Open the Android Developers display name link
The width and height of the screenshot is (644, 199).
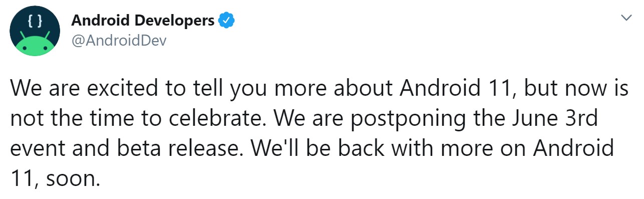coord(143,21)
